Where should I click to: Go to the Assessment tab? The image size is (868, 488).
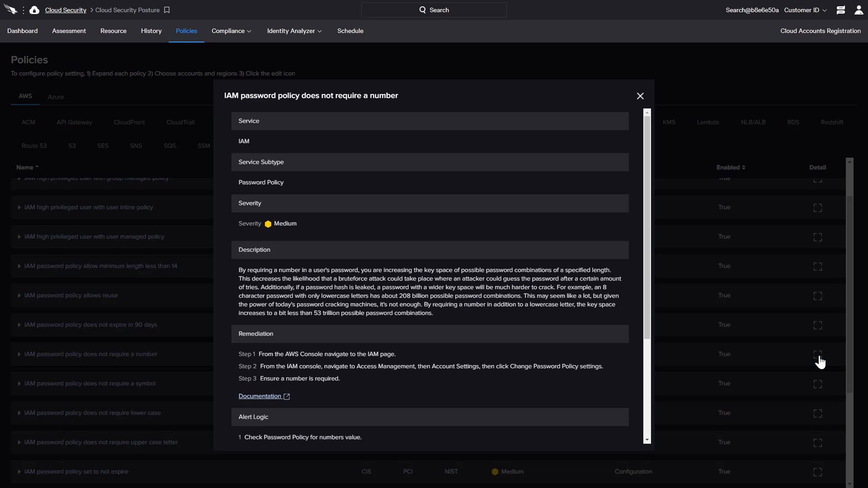tap(69, 31)
